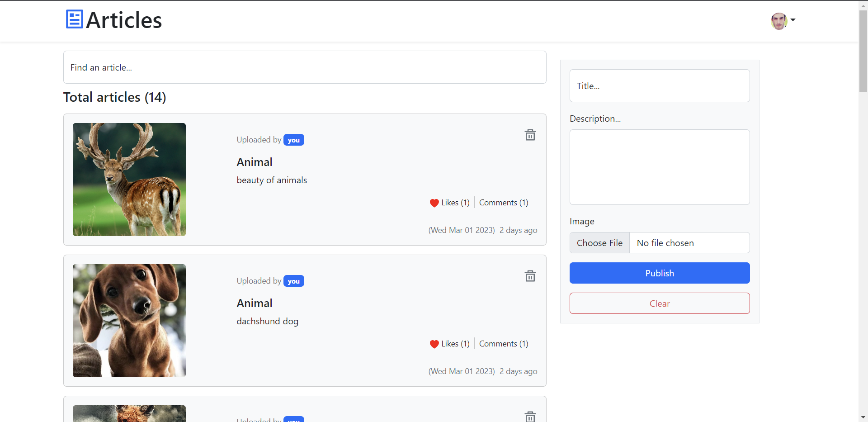Click Likes (1) on the dachshund dog article
This screenshot has height=422, width=868.
coord(455,343)
